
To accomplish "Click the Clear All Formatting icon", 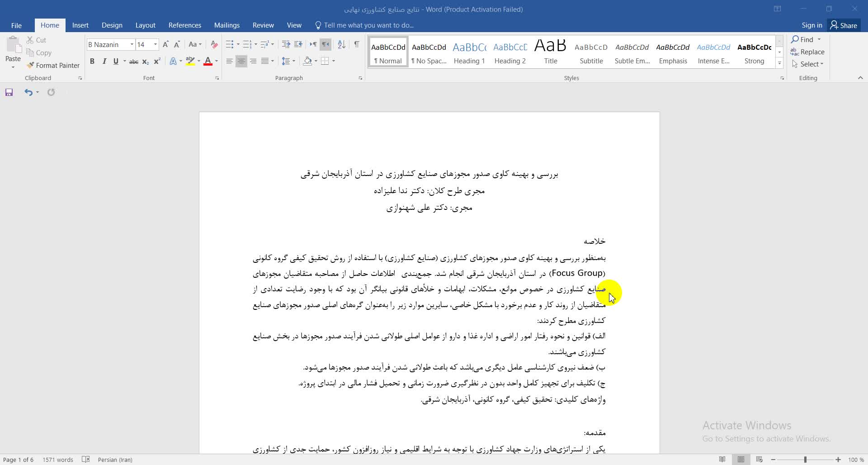I will click(214, 44).
